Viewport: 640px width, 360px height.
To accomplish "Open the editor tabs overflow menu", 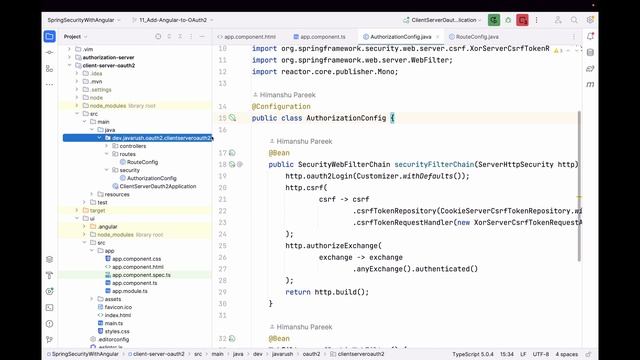I will 573,37.
